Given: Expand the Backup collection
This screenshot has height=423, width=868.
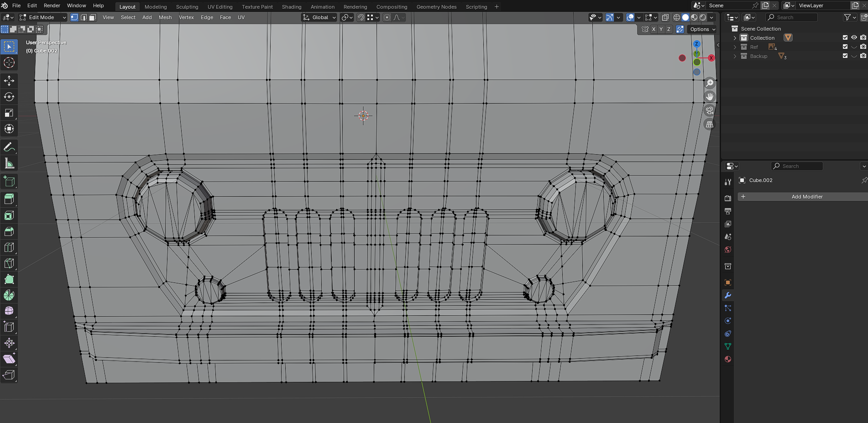Looking at the screenshot, I should (735, 56).
